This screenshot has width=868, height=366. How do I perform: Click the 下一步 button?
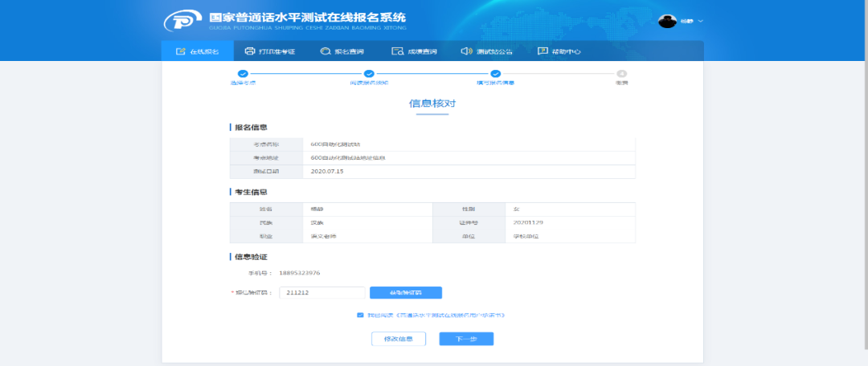point(466,339)
